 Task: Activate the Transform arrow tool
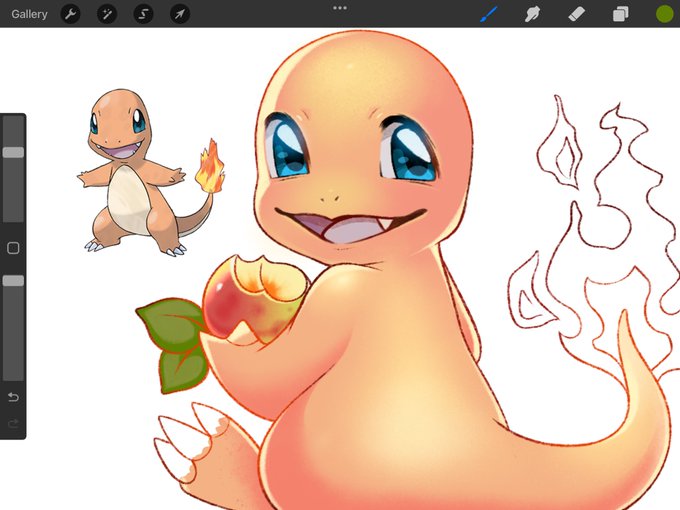click(x=180, y=14)
